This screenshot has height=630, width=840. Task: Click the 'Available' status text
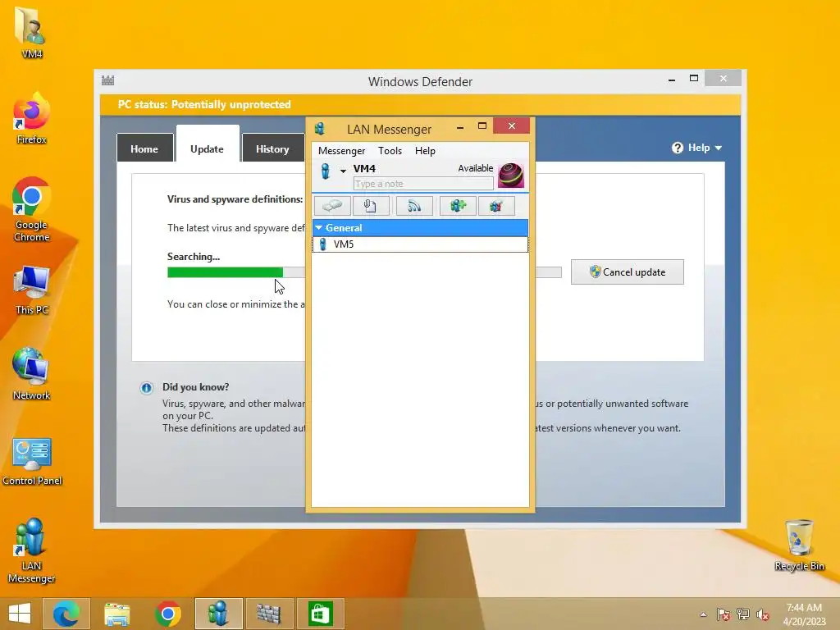[x=475, y=168]
